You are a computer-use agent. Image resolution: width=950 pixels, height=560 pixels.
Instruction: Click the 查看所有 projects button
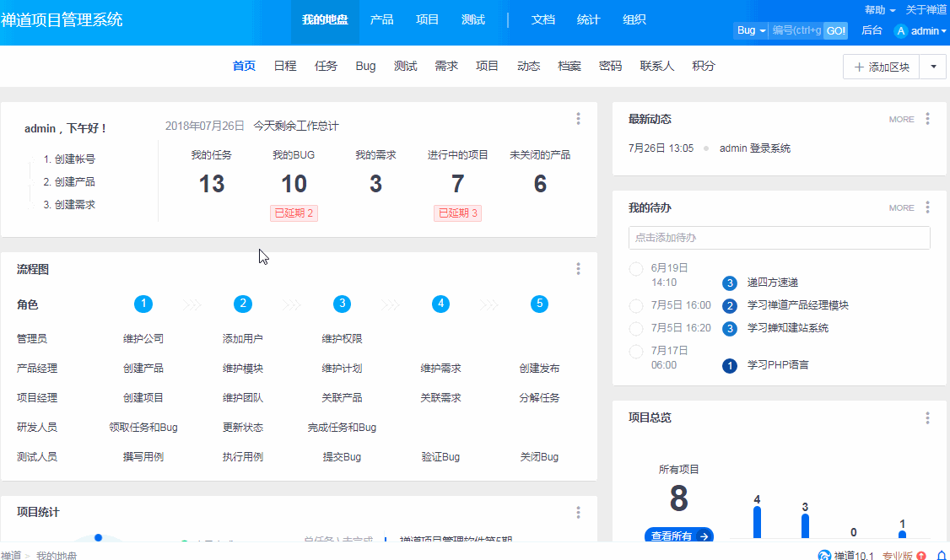tap(678, 536)
